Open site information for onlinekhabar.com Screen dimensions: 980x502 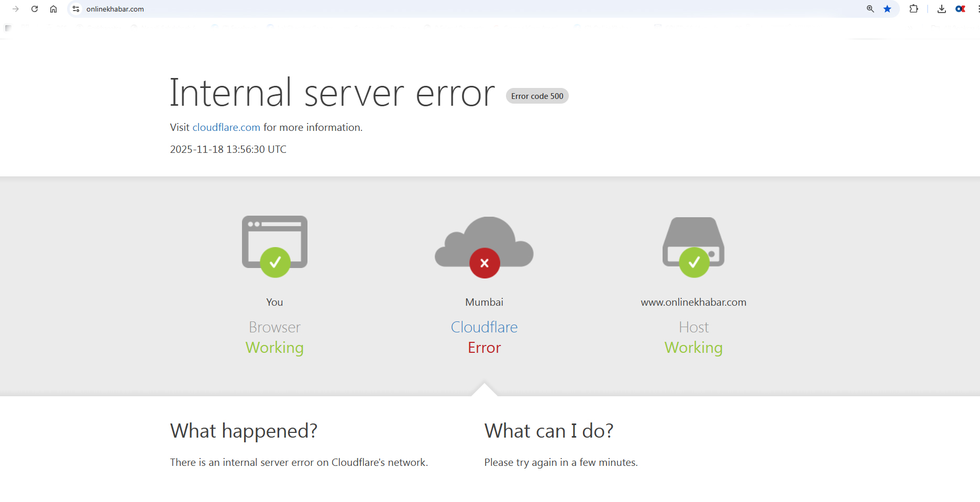pos(76,9)
